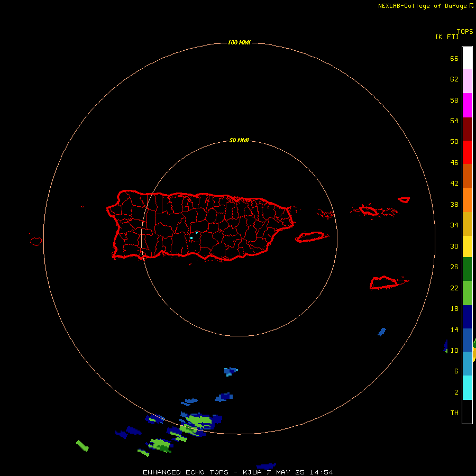The width and height of the screenshot is (476, 476).
Task: Click the bright orange legend swatch
Action: [467, 200]
